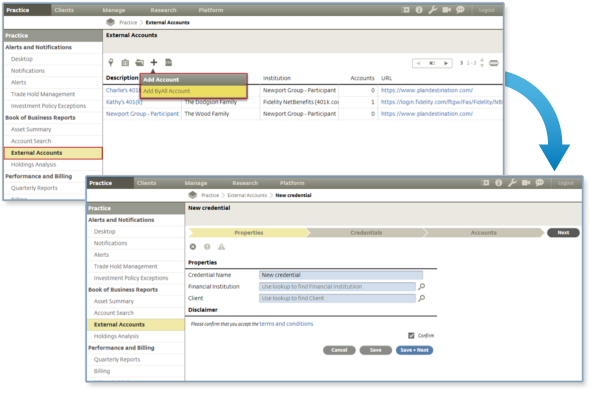Click the Accounts column header
The height and width of the screenshot is (398, 590).
tap(362, 78)
